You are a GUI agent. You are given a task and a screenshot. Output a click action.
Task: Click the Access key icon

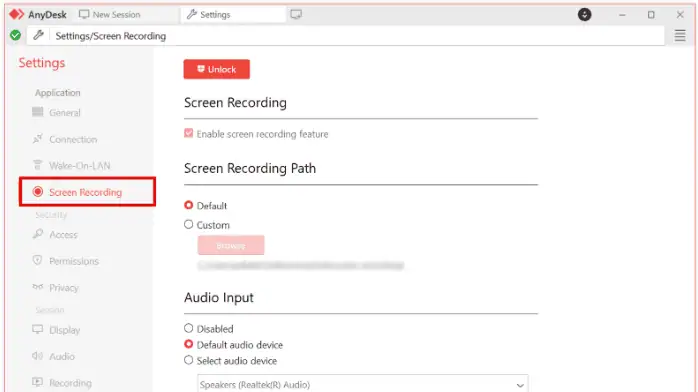coord(38,234)
